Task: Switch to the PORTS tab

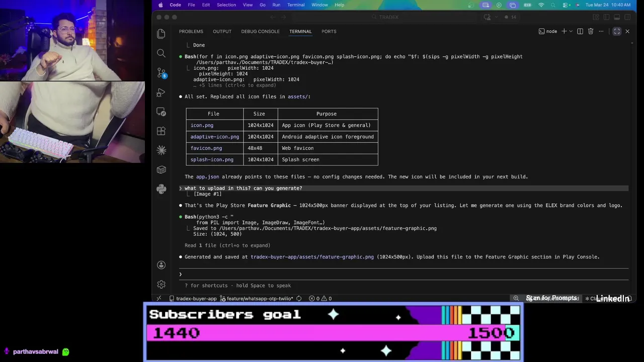Action: [x=329, y=31]
